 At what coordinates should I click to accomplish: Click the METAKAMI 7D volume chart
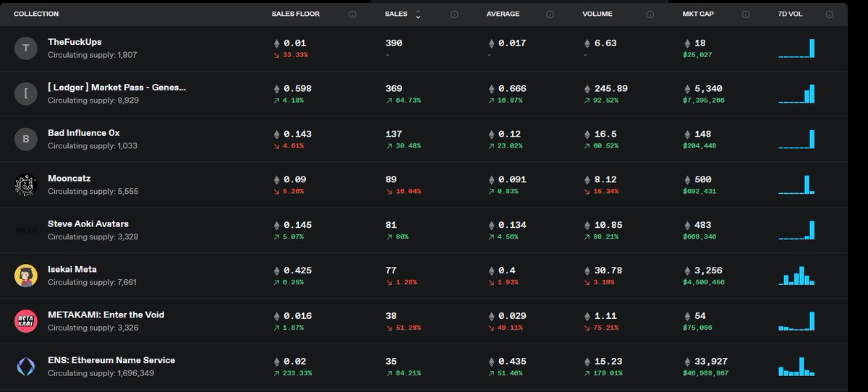pos(796,321)
